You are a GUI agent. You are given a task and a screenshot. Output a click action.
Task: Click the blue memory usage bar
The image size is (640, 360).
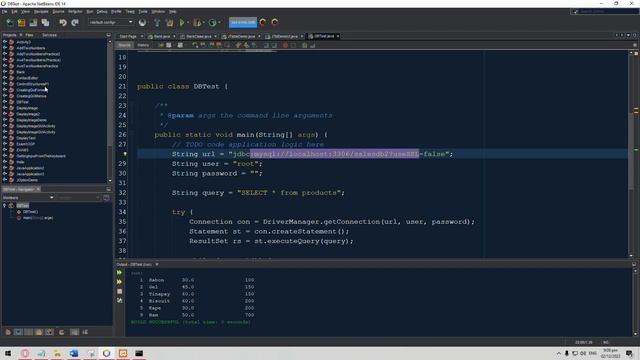point(243,22)
